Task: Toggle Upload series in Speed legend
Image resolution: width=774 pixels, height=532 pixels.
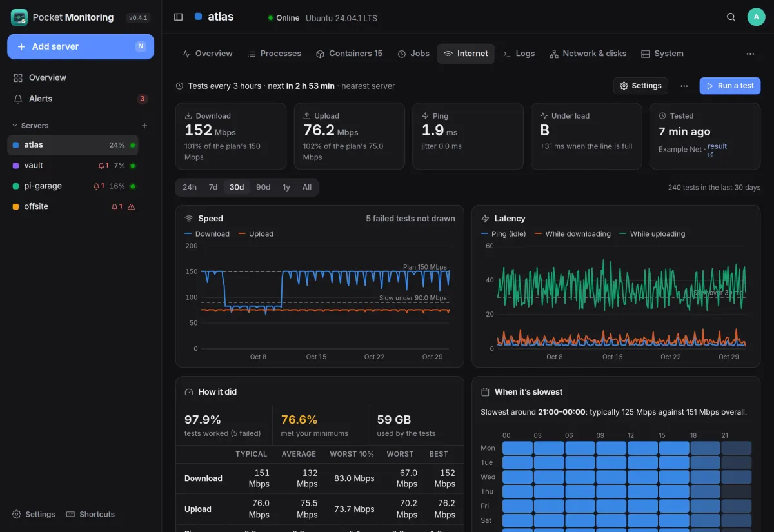Action: [x=256, y=234]
